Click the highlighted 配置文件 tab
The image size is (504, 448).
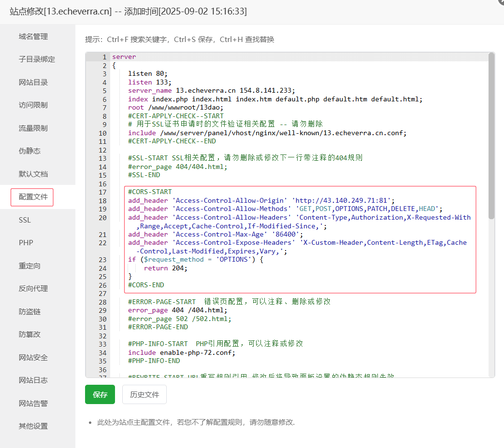pyautogui.click(x=33, y=197)
